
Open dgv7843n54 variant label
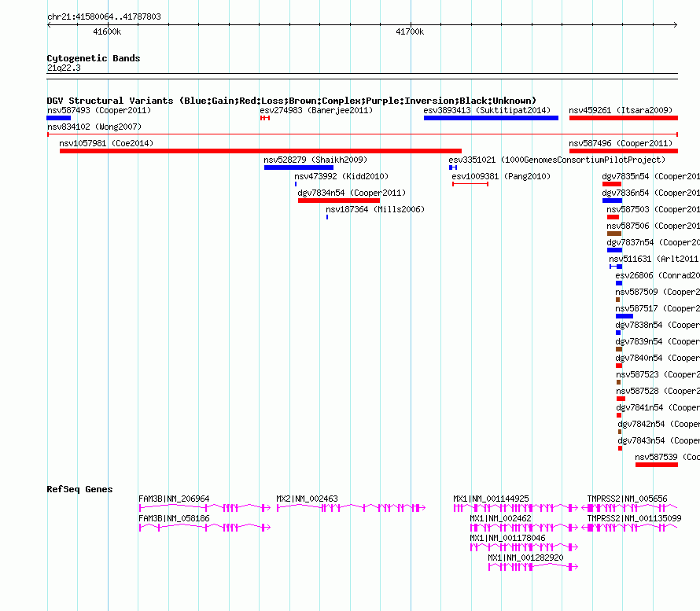click(659, 440)
